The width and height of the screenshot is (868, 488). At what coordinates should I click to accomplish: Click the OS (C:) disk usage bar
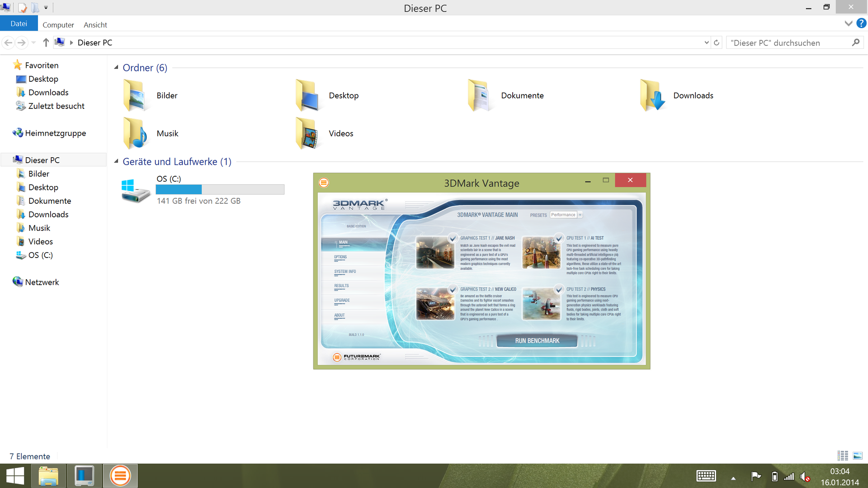click(x=220, y=189)
